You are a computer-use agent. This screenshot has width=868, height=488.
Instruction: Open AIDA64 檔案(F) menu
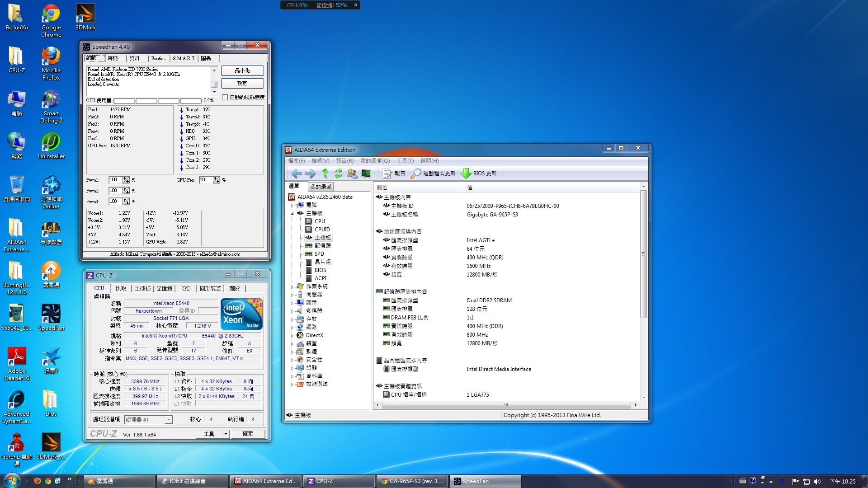coord(297,161)
